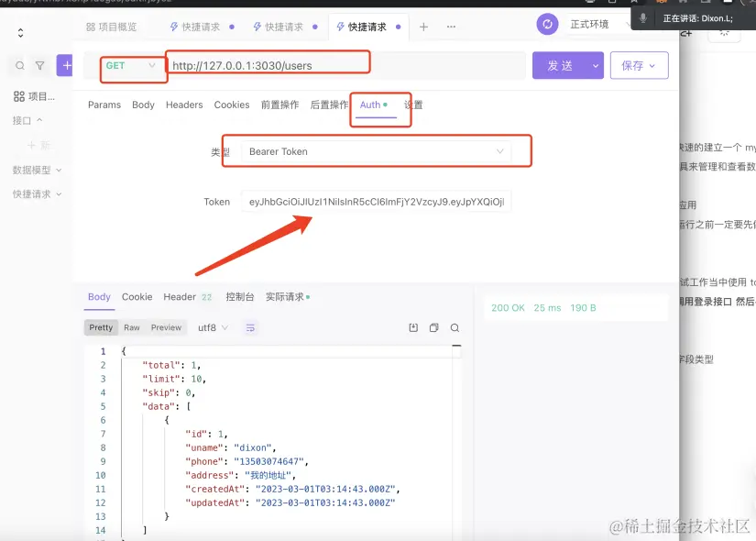Open the 项目 overview grid icon in sidebar

(x=19, y=96)
